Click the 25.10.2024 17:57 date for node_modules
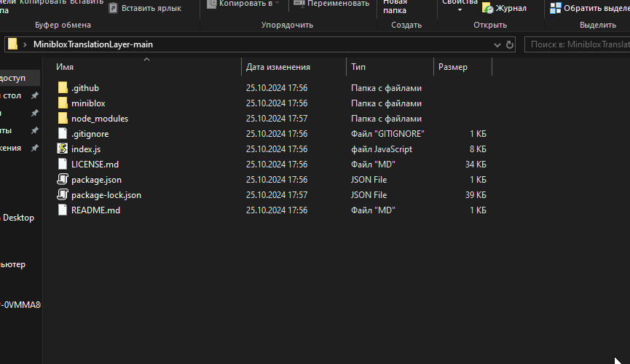 tap(277, 119)
